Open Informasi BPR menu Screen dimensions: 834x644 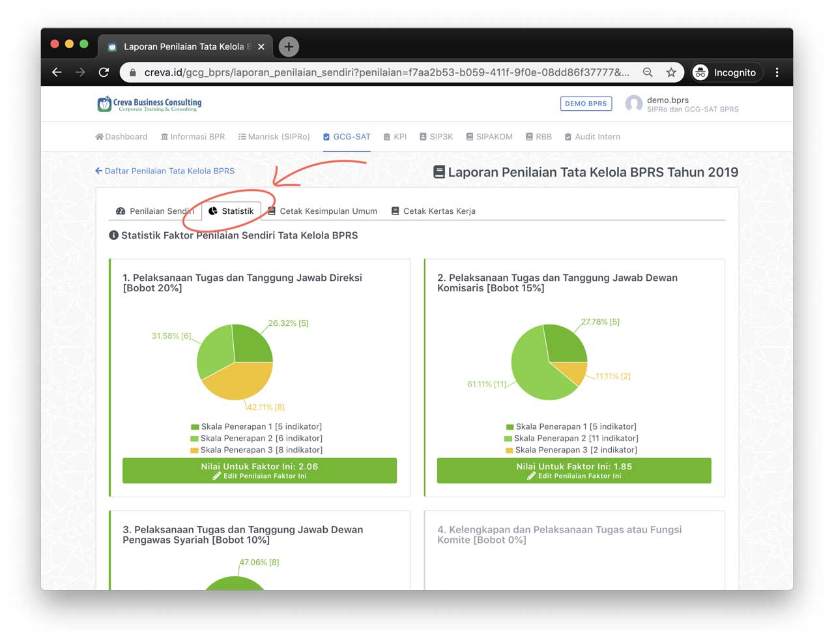pos(193,137)
